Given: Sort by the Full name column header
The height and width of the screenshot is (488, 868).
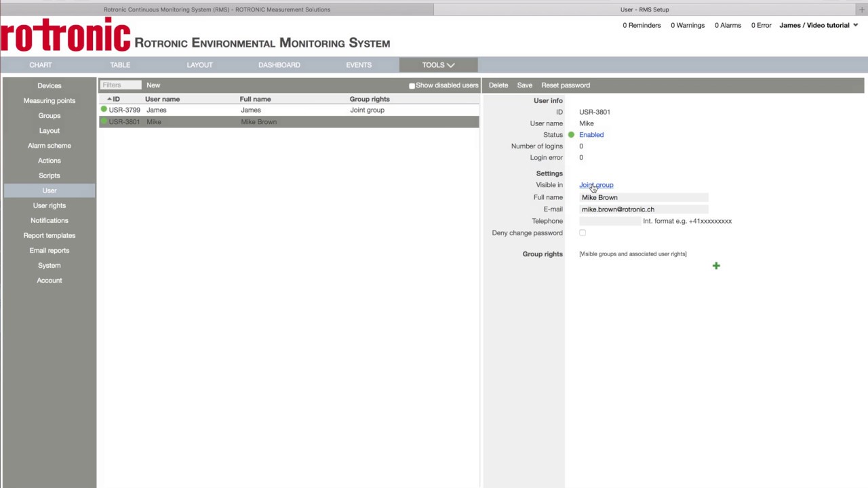Looking at the screenshot, I should (x=255, y=99).
